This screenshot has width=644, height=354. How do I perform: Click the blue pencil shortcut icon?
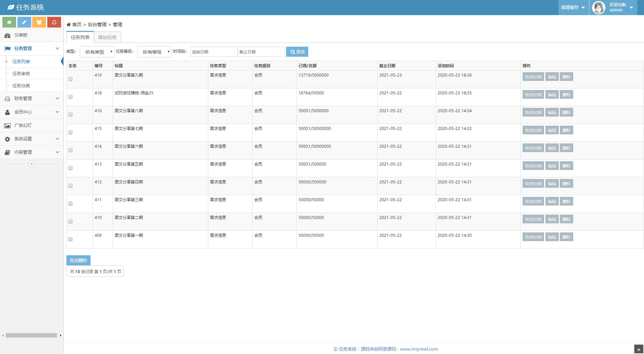click(x=24, y=22)
